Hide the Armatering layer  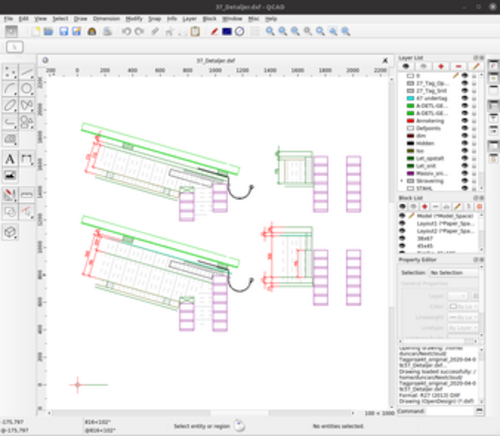pos(465,121)
